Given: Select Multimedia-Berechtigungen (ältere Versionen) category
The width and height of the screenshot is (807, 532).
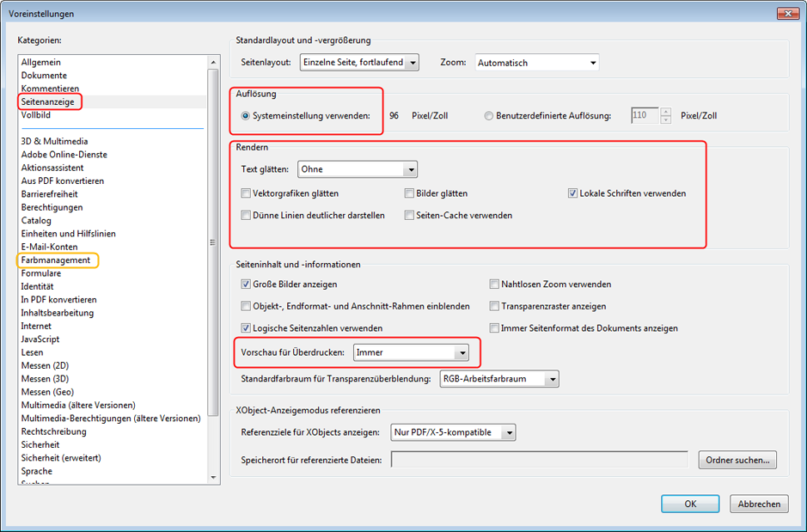Looking at the screenshot, I should pyautogui.click(x=111, y=419).
